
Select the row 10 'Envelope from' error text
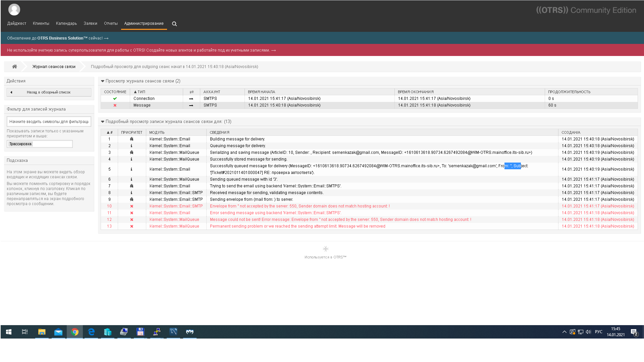300,206
